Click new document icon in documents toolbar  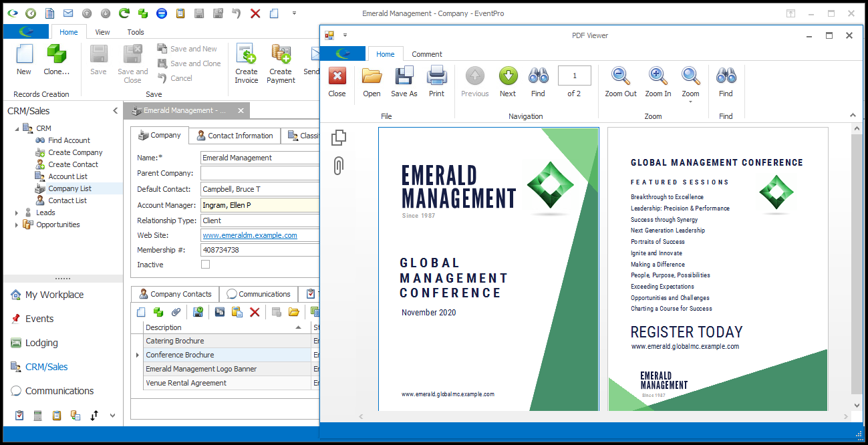coord(140,312)
